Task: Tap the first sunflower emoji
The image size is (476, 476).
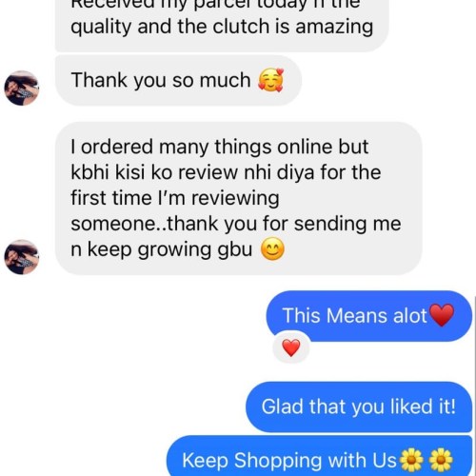Action: (411, 460)
